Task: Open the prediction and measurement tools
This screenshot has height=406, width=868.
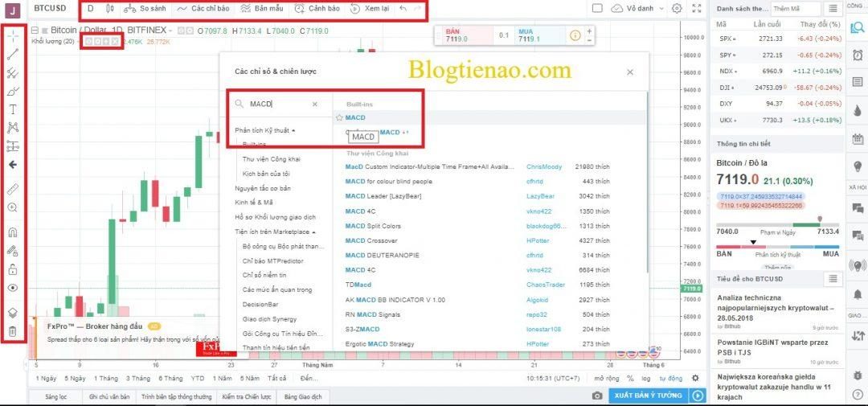Action: click(13, 146)
